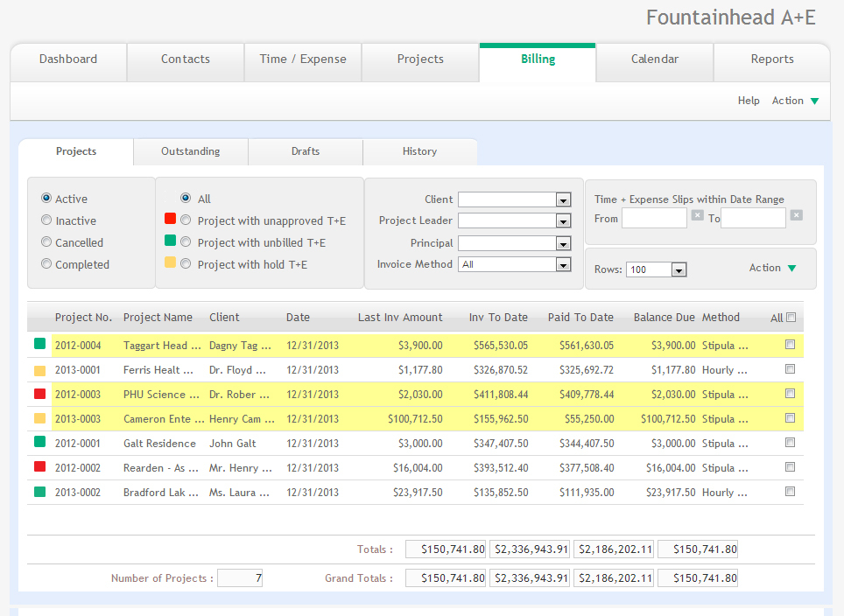This screenshot has height=616, width=844.
Task: Click green status square for Galt Residence row
Action: 39,443
